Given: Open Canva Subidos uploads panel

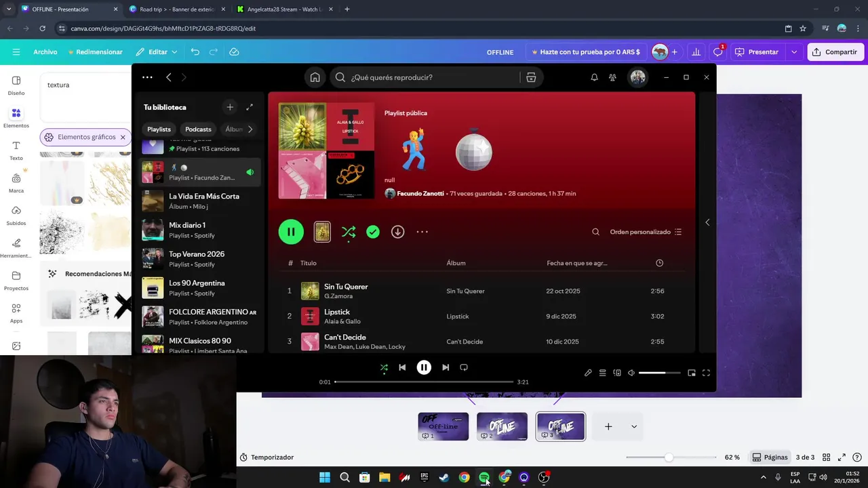Looking at the screenshot, I should point(16,215).
